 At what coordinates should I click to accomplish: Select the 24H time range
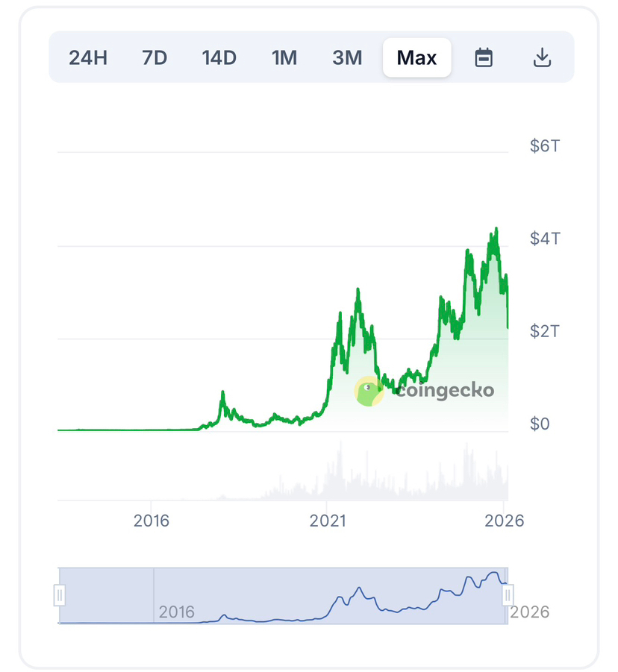click(x=88, y=57)
